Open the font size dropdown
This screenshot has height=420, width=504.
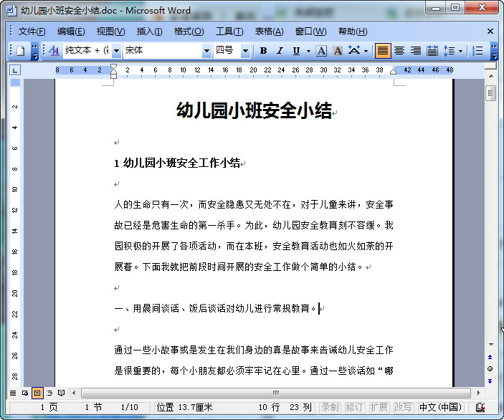[245, 51]
